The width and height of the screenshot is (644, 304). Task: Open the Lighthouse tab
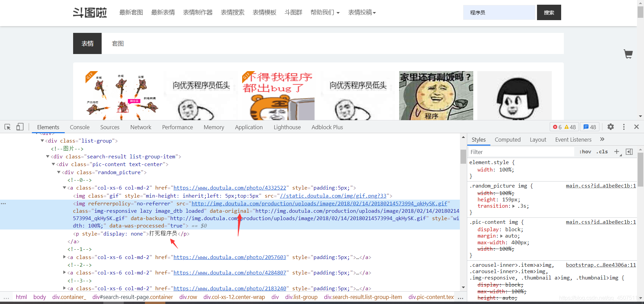[287, 127]
